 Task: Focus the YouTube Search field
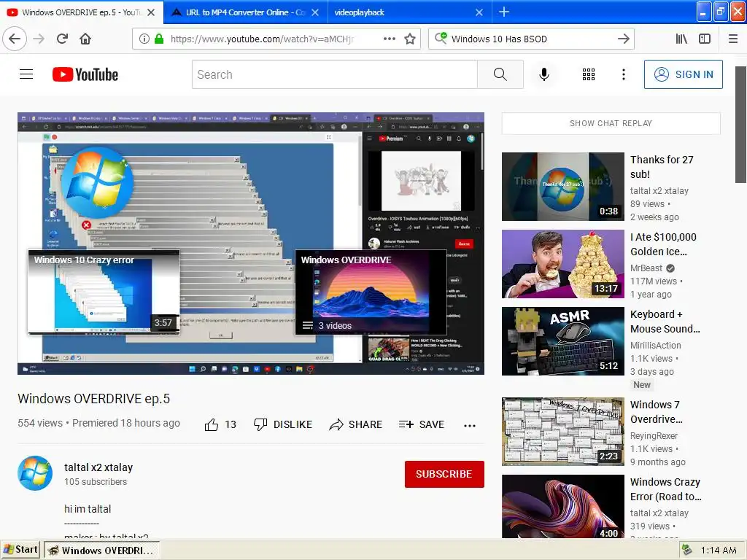pyautogui.click(x=335, y=74)
